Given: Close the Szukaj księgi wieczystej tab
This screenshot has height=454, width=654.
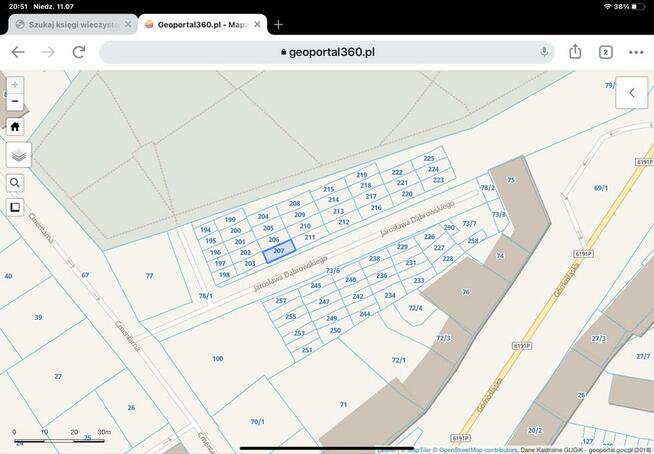Looking at the screenshot, I should point(128,24).
